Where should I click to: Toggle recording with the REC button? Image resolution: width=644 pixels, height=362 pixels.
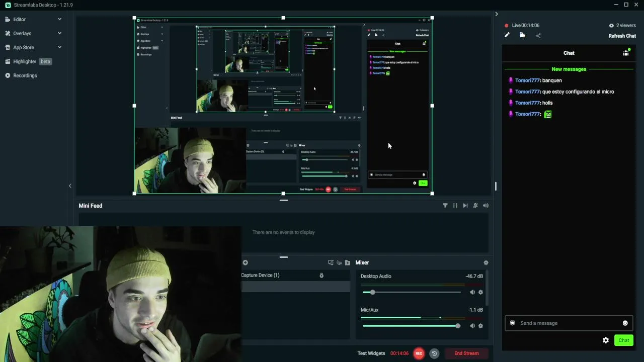click(419, 353)
